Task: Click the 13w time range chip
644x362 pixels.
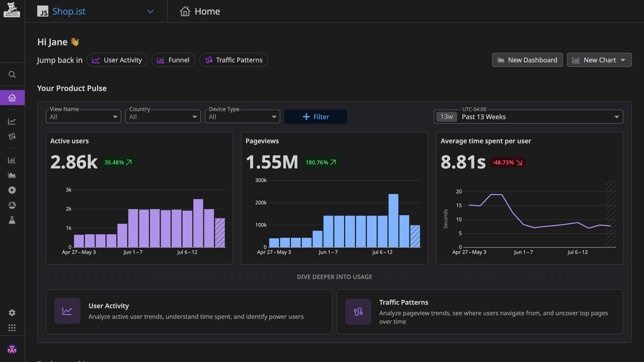Action: click(x=446, y=116)
